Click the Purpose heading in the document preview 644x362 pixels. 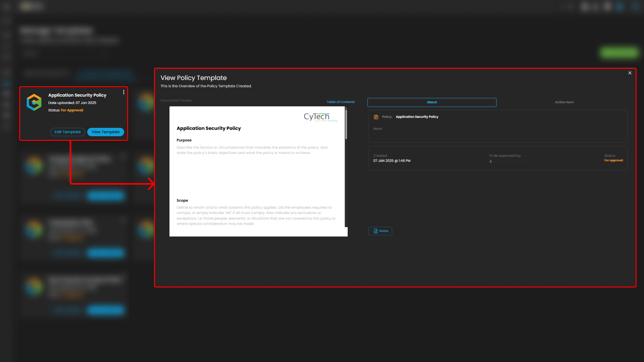(x=184, y=140)
